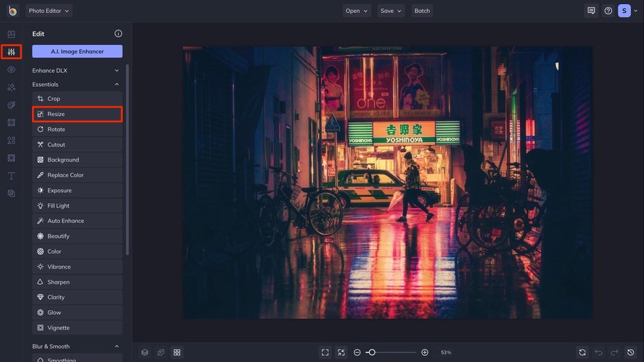Screen dimensions: 644x362
Task: Open the help question mark icon
Action: (x=608, y=11)
